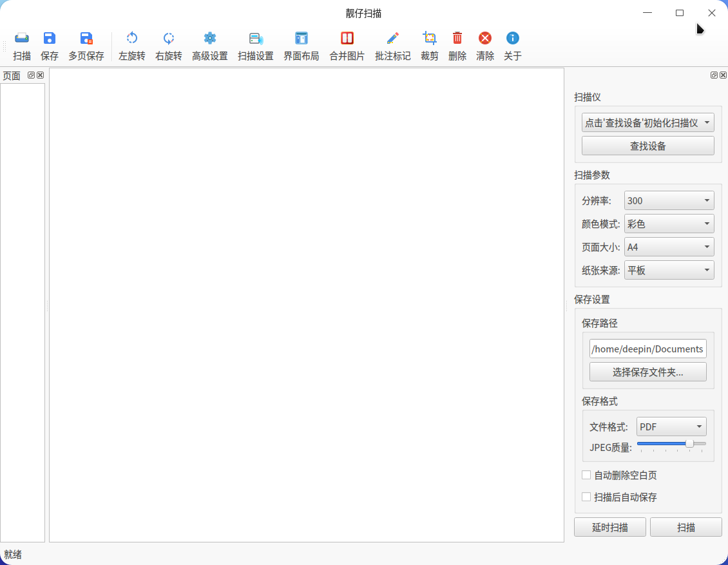Toggle 扫描后自动保存 checkbox
Image resolution: width=728 pixels, height=565 pixels.
pos(586,497)
